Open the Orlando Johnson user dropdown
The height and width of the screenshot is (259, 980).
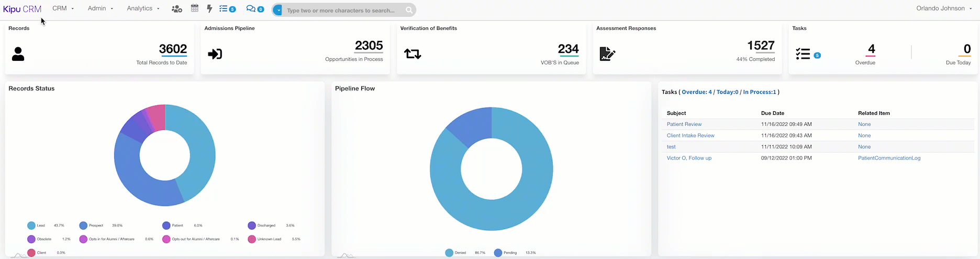(943, 8)
